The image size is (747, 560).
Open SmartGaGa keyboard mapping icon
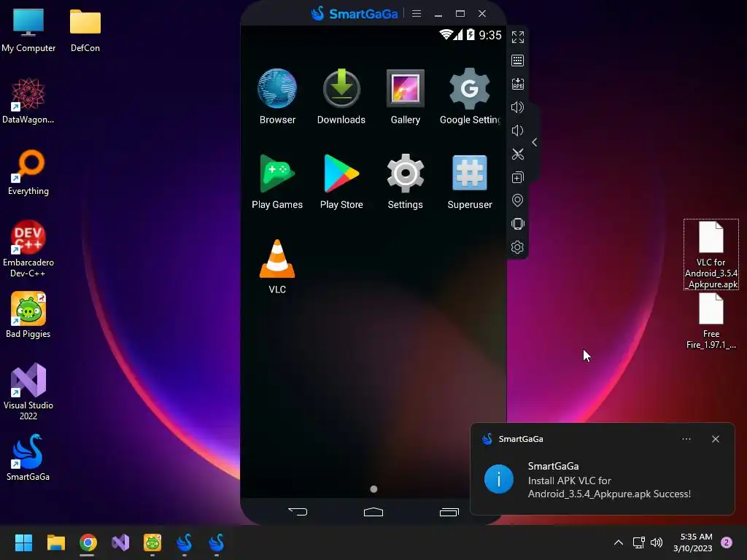click(x=518, y=61)
